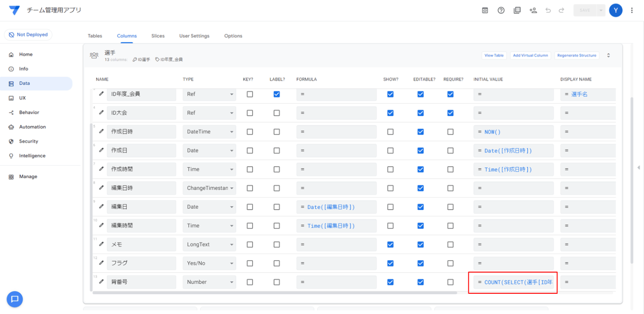The height and width of the screenshot is (314, 644).
Task: Click the share app add-user icon
Action: coord(533,10)
